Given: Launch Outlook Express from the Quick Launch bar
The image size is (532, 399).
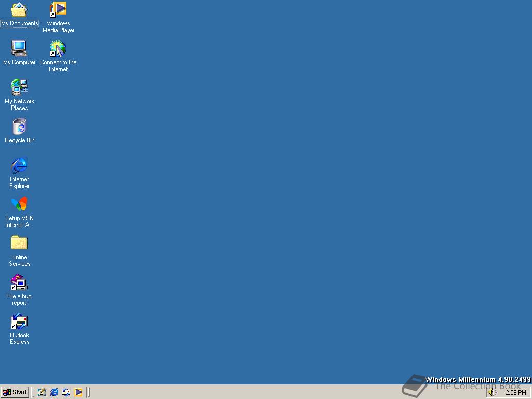Looking at the screenshot, I should [x=66, y=392].
